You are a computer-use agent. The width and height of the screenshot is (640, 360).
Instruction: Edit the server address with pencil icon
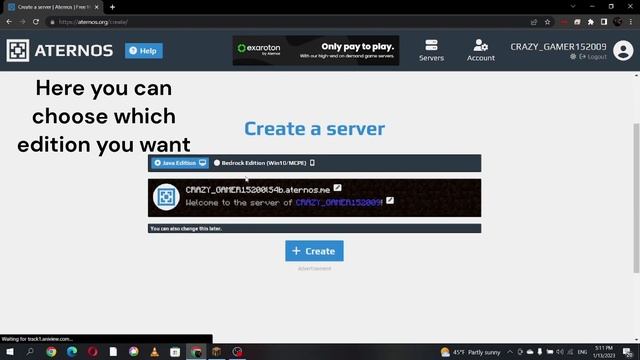[x=337, y=188]
